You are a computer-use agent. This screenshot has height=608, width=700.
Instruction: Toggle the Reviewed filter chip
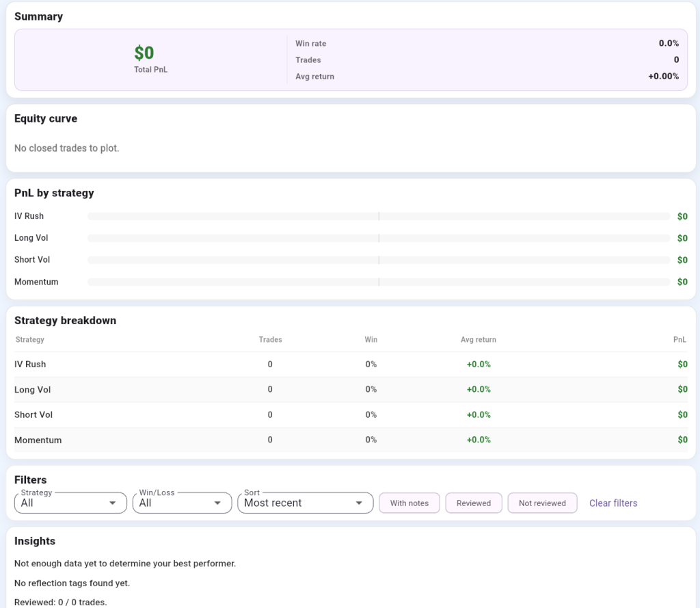(474, 503)
